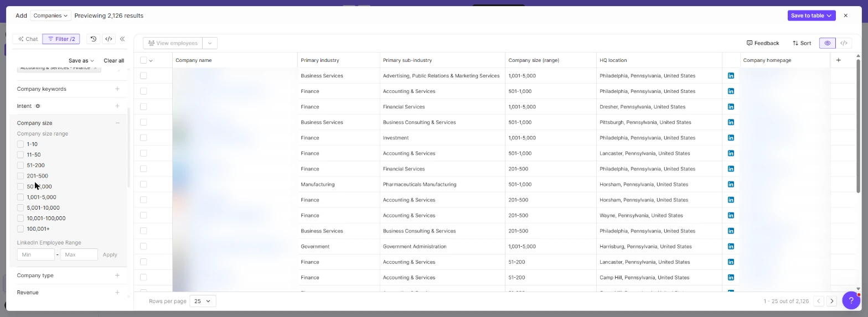
Task: Open LinkedIn icon for Investment row
Action: 731,137
